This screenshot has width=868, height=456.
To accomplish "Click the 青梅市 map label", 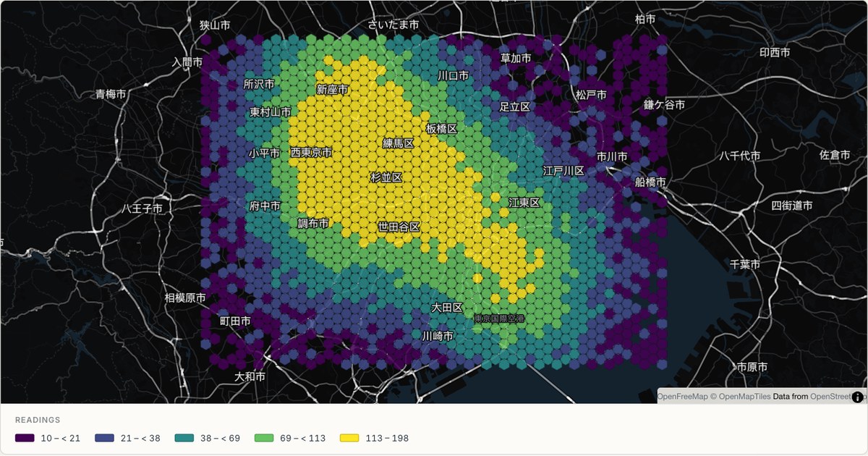I will [111, 94].
